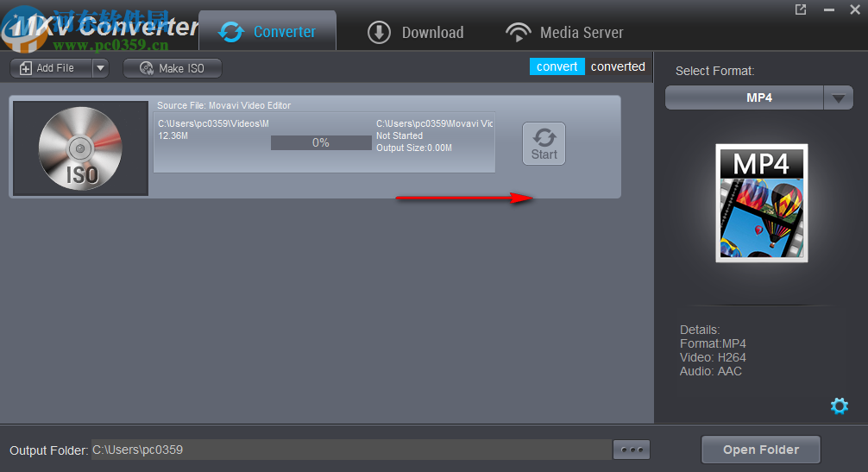Minimize the converter window

pyautogui.click(x=828, y=9)
